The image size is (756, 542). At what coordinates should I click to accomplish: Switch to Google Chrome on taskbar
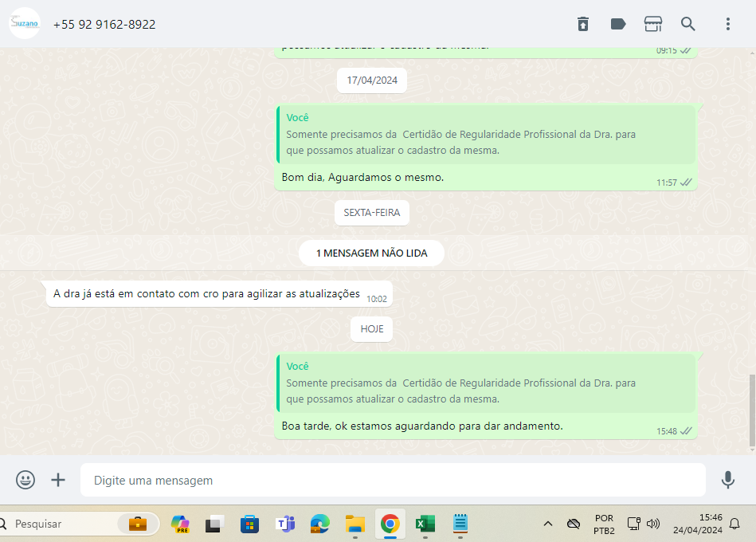[x=390, y=524]
